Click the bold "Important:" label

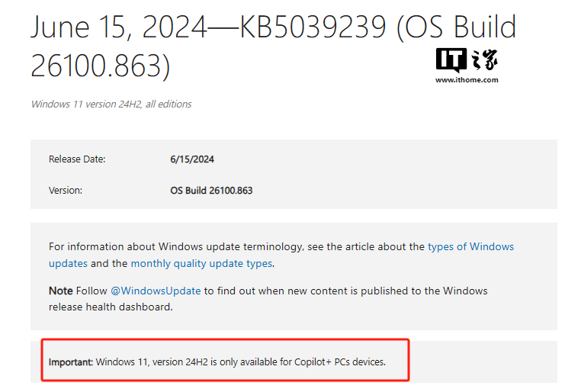[x=71, y=361]
